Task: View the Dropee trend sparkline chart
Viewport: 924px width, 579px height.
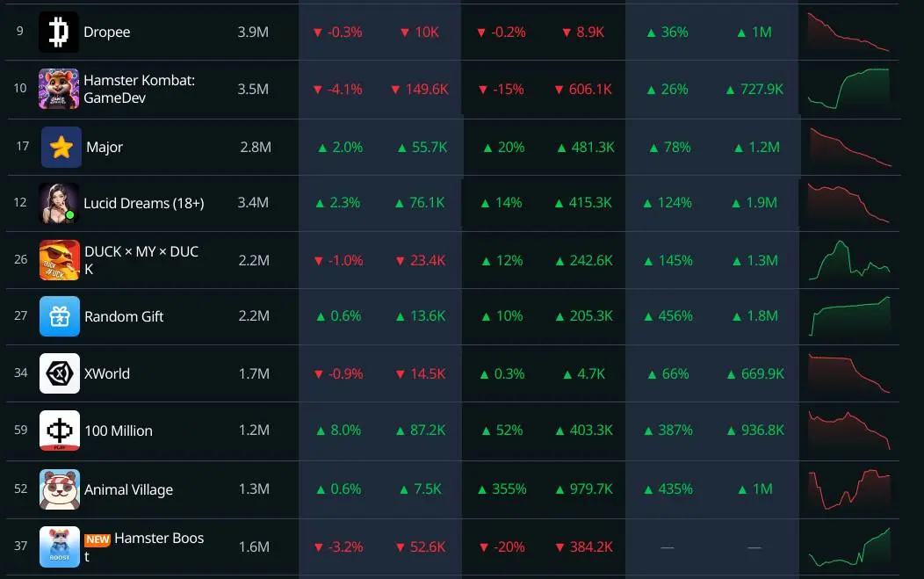Action: [x=848, y=32]
